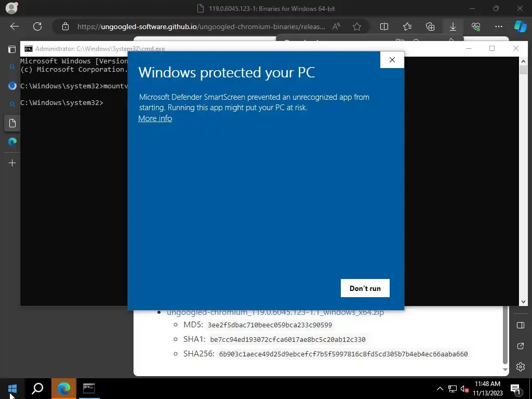Image resolution: width=532 pixels, height=399 pixels.
Task: Open the muted volume tray icon
Action: (464, 389)
